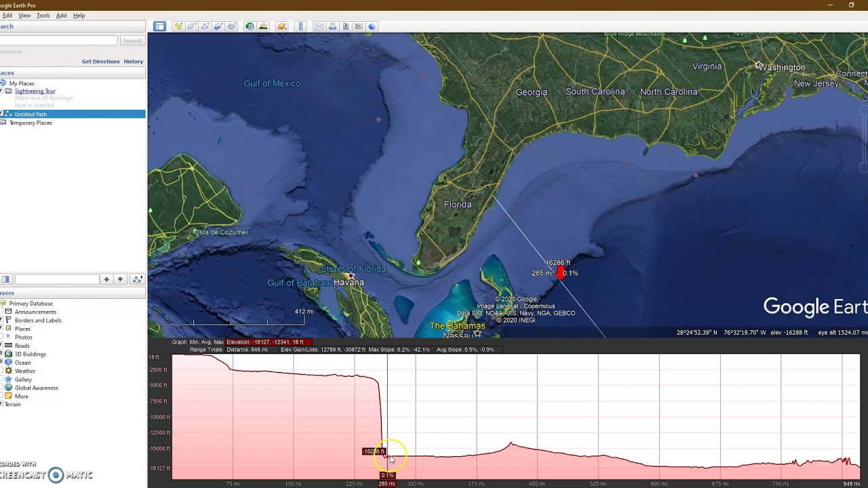Click the Print toolbar icon

tap(332, 26)
